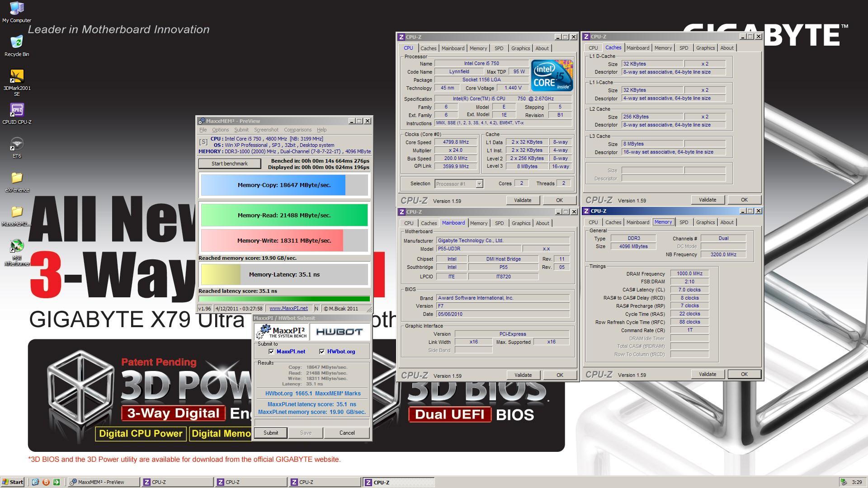Click the Intel Core i5 logo in CPU-Z
The width and height of the screenshot is (868, 488).
pyautogui.click(x=552, y=75)
